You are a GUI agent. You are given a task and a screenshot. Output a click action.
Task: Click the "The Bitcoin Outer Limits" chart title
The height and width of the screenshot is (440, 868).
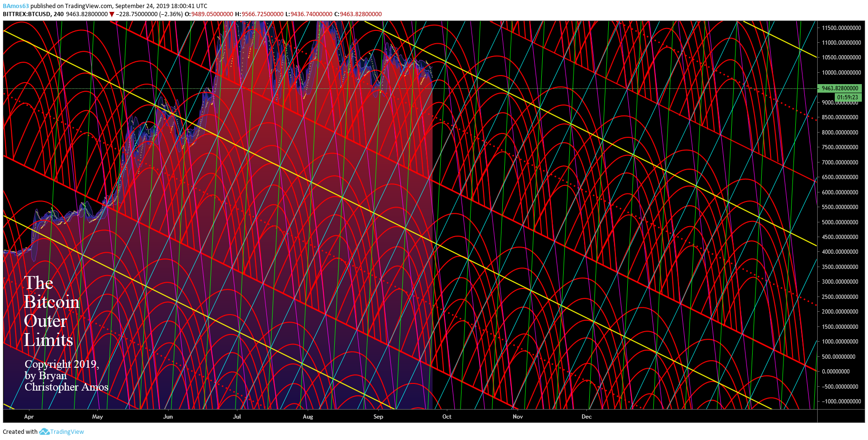52,312
